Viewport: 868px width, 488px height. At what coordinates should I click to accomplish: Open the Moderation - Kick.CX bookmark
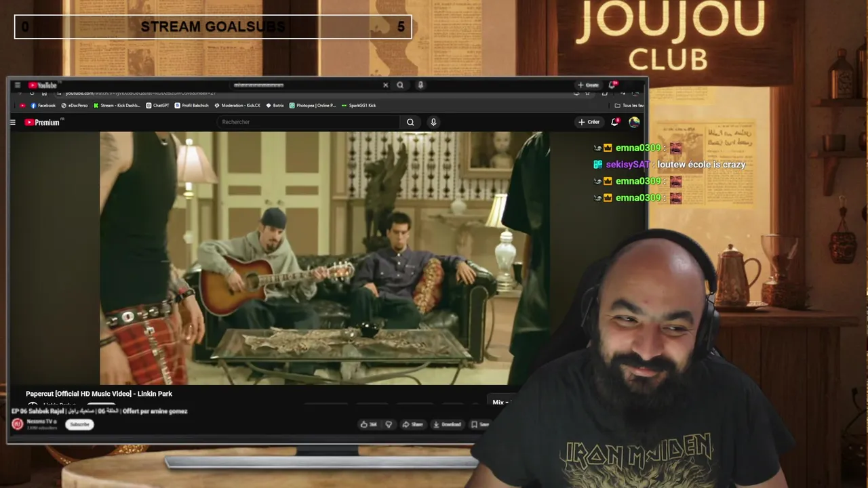point(237,106)
